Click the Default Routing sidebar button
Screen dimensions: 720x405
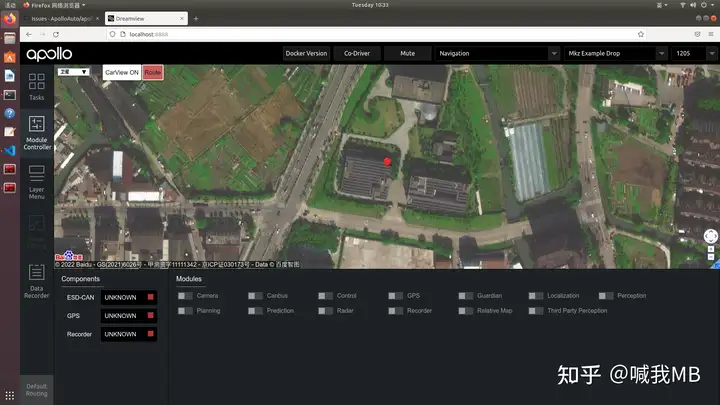pyautogui.click(x=36, y=390)
